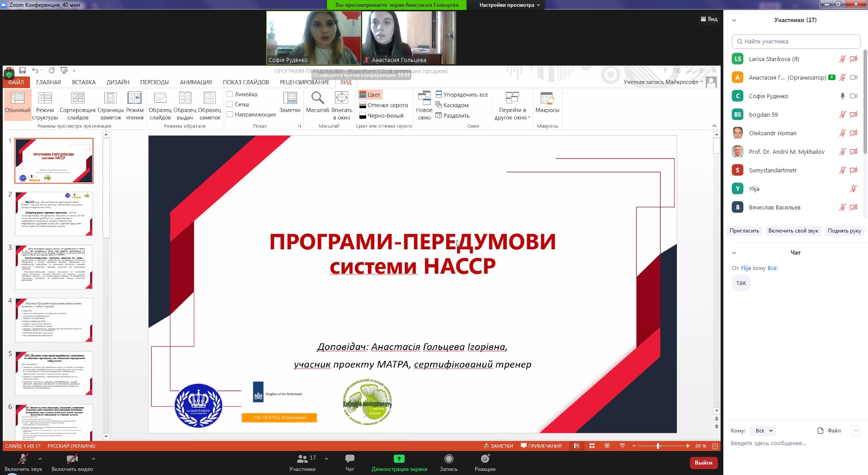Click Разделить window command
868x475 pixels.
click(452, 115)
